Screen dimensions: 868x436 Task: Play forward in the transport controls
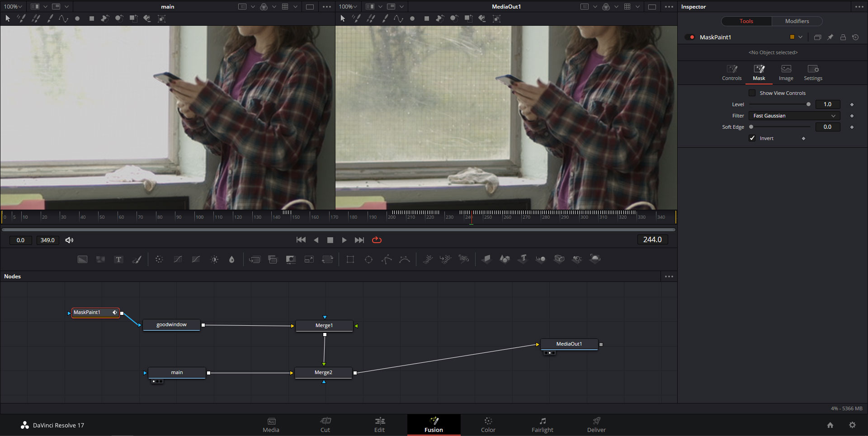344,240
